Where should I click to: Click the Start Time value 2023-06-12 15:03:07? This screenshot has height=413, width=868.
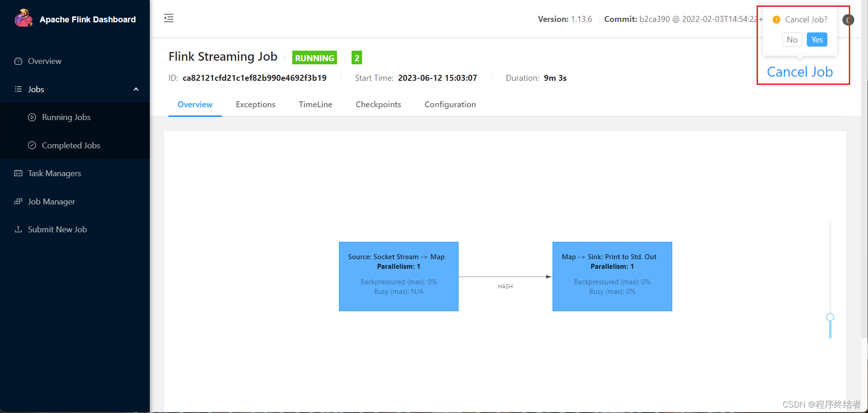pos(437,78)
